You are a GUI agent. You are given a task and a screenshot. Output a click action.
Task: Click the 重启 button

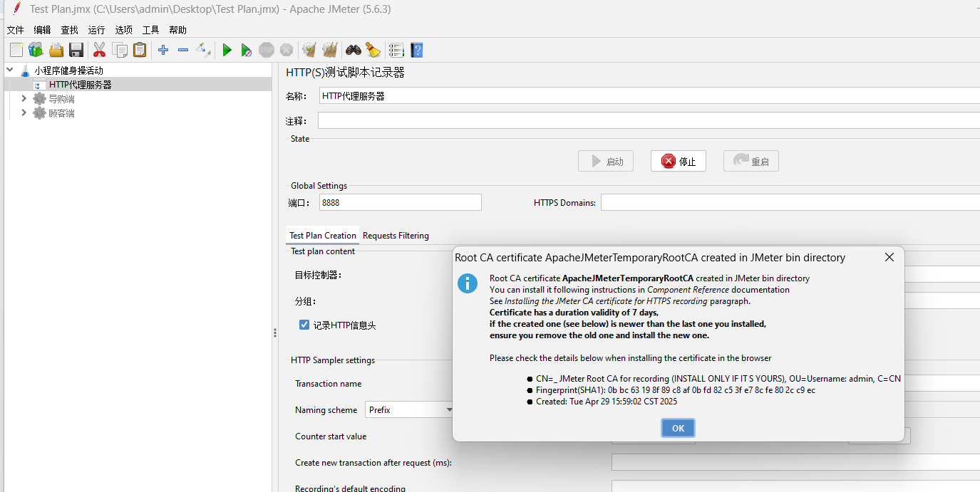751,161
